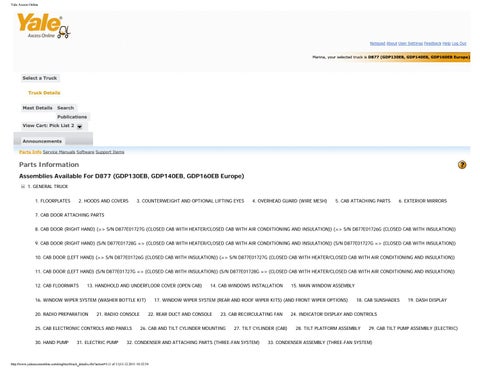Open 29. CAB TILT PUMP ASSEMBLY (ELECTRIC)
Image resolution: width=480 pixels, height=371 pixels.
tap(413, 328)
